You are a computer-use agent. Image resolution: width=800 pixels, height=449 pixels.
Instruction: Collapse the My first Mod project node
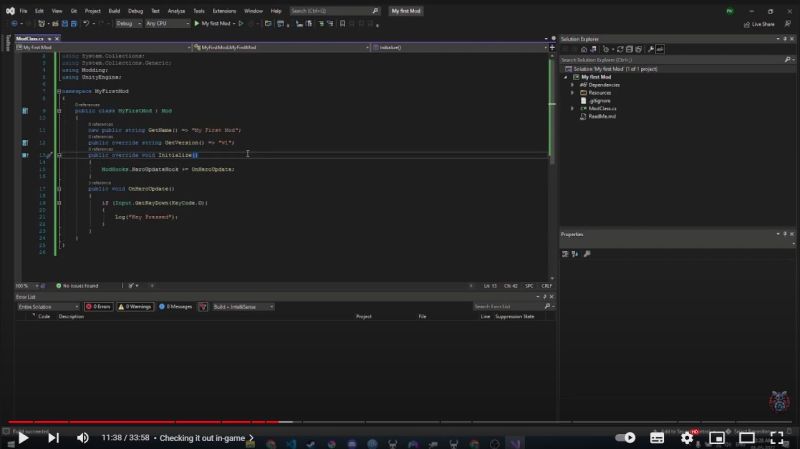pyautogui.click(x=565, y=77)
